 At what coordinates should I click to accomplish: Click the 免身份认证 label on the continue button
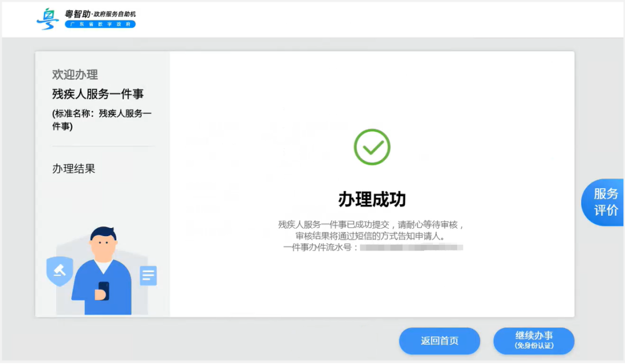[534, 347]
